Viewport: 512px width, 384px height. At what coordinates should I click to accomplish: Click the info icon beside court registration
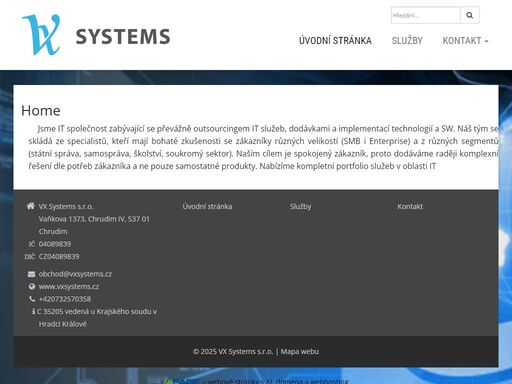(33, 311)
